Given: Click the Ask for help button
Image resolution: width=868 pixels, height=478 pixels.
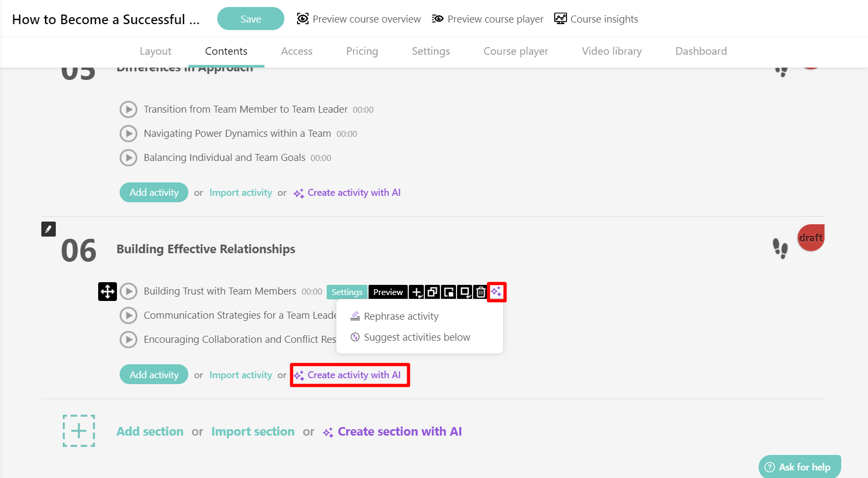Looking at the screenshot, I should tap(799, 466).
